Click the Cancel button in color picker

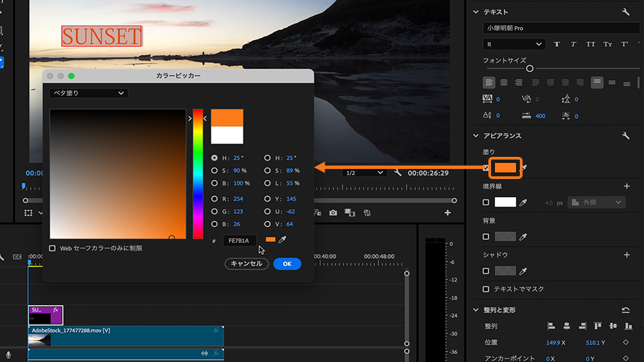coord(246,263)
